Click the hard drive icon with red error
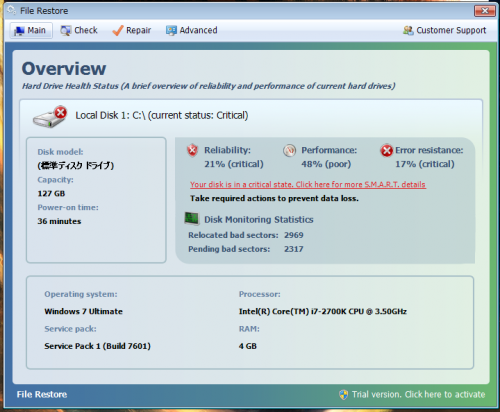This screenshot has height=412, width=500. tap(50, 117)
